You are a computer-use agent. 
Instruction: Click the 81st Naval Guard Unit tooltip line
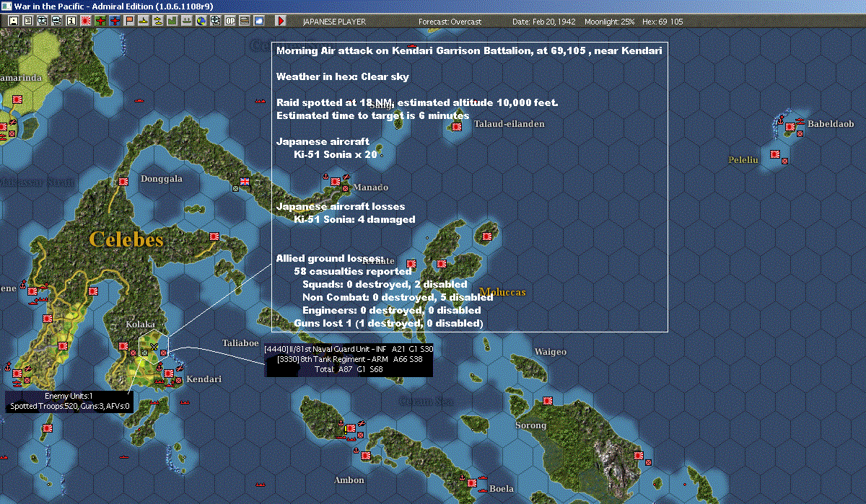(x=349, y=348)
